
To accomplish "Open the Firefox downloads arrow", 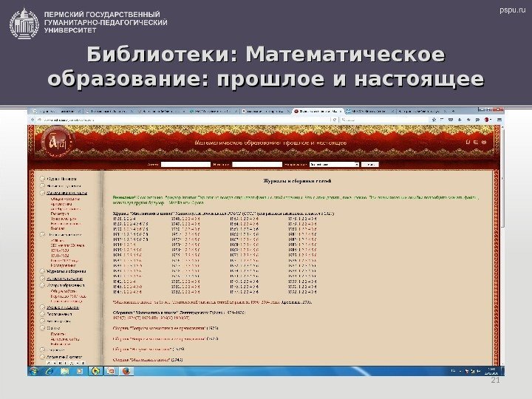I will coord(460,120).
